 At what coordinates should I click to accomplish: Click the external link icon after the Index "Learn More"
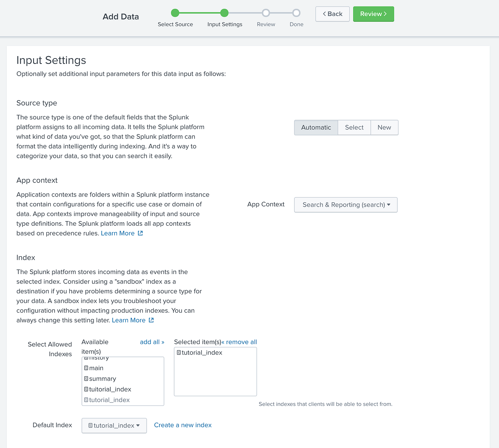click(x=151, y=320)
